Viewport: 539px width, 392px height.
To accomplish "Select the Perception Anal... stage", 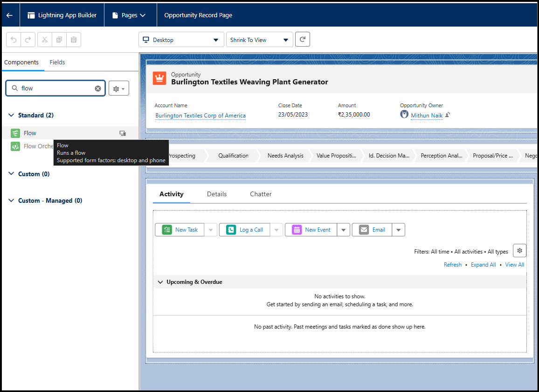I will point(442,156).
